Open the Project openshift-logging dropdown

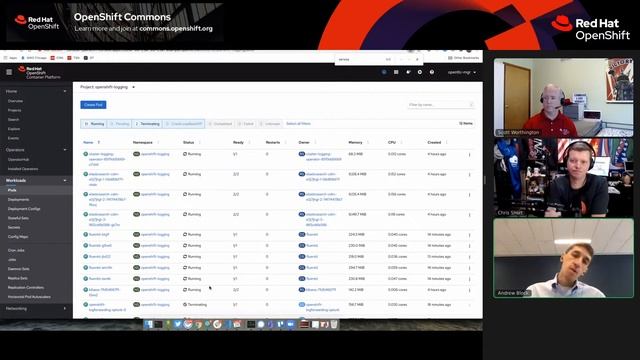point(107,87)
